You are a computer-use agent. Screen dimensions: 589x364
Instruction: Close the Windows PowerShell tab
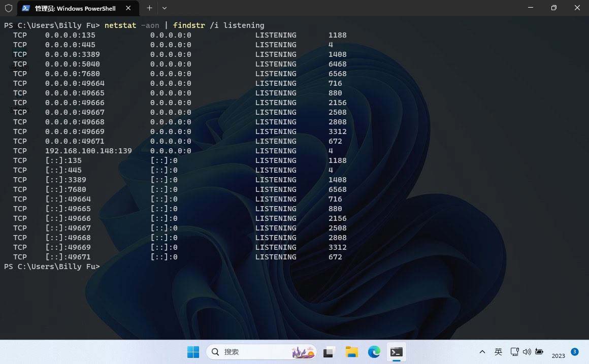click(x=128, y=8)
